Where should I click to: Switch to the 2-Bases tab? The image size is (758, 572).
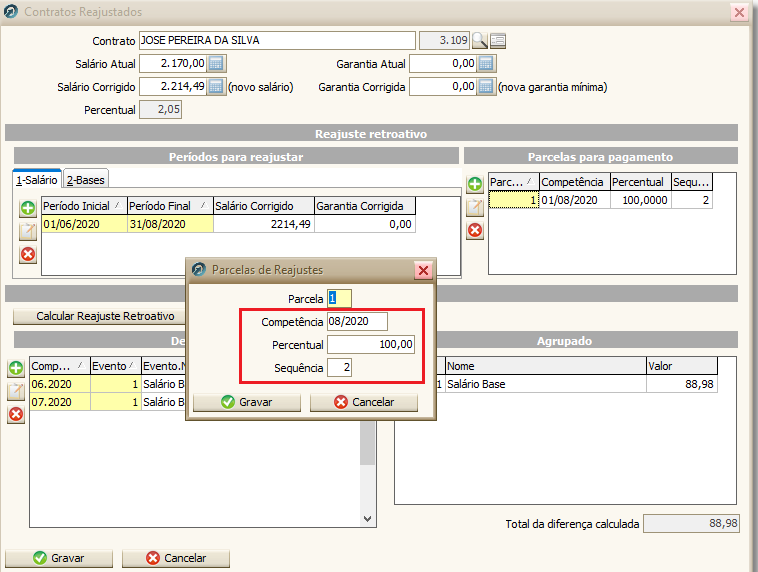86,180
